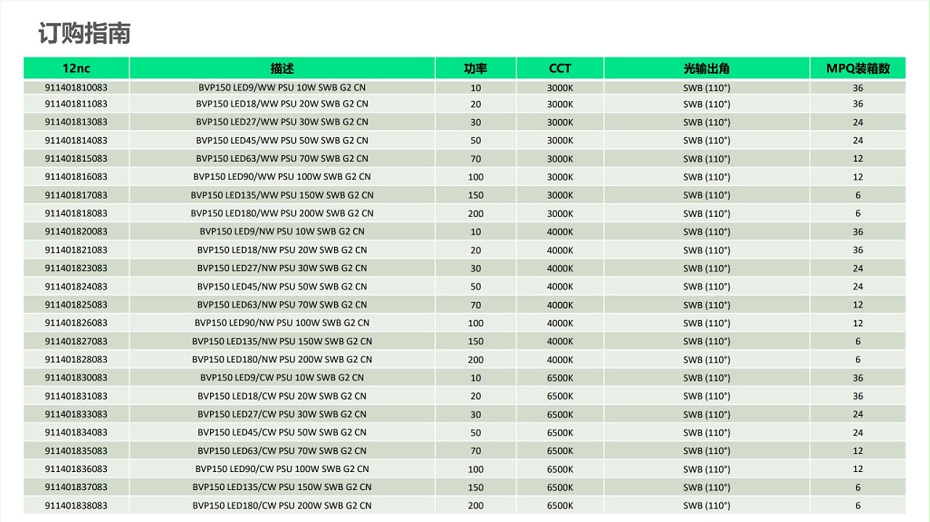Image resolution: width=930 pixels, height=522 pixels.
Task: Select description BVP150 LED90/NW PSU 100W SWB G2 CN
Action: point(282,323)
